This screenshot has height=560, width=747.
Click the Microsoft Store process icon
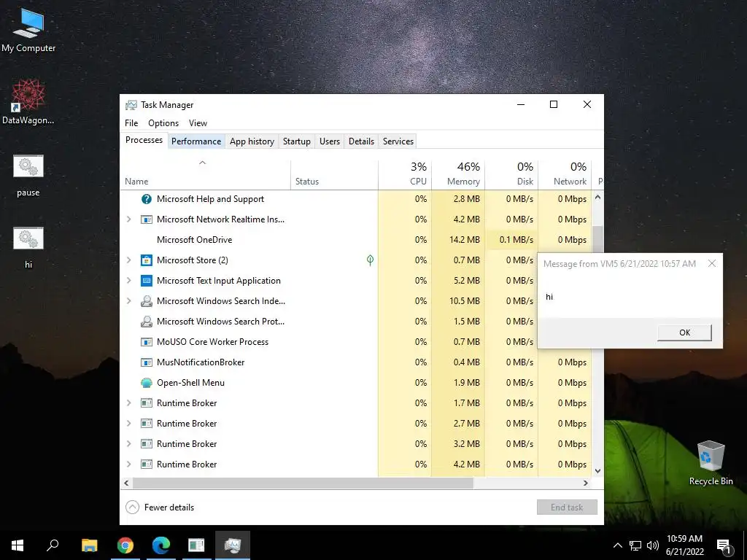coord(146,260)
